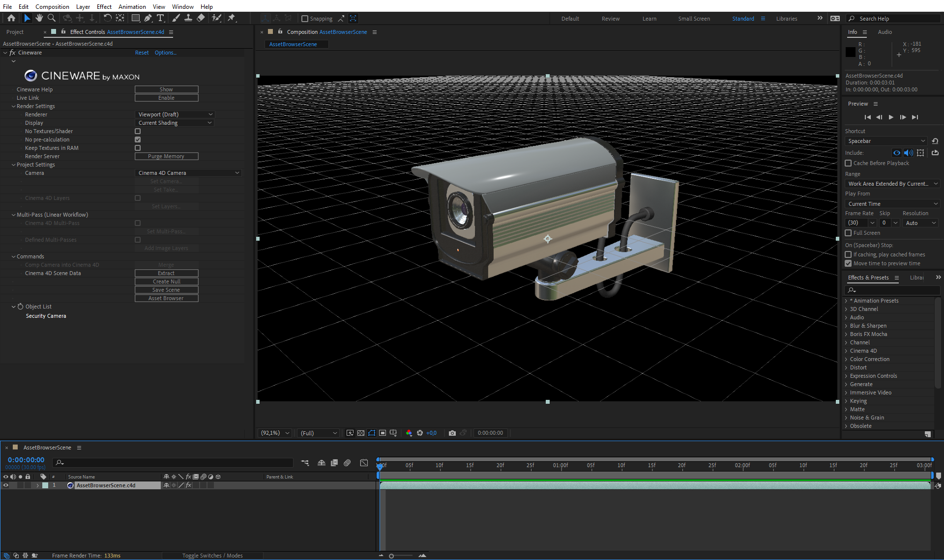Select the Zoom tool in toolbar
The height and width of the screenshot is (560, 944).
[x=51, y=18]
